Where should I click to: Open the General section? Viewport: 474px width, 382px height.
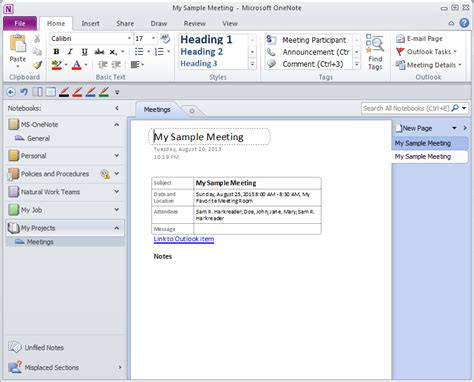(33, 138)
